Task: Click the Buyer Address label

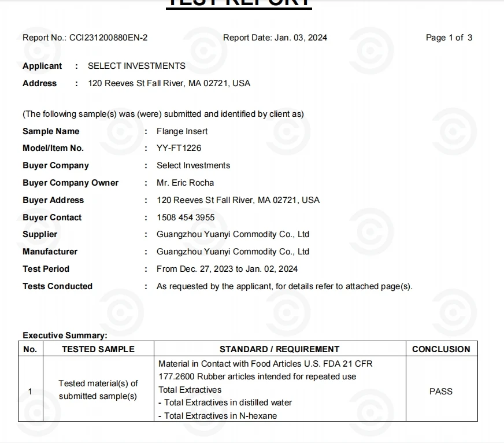Action: click(53, 200)
